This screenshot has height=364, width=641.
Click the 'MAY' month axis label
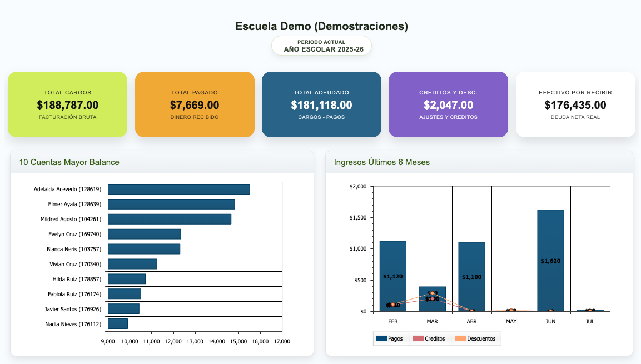click(511, 322)
